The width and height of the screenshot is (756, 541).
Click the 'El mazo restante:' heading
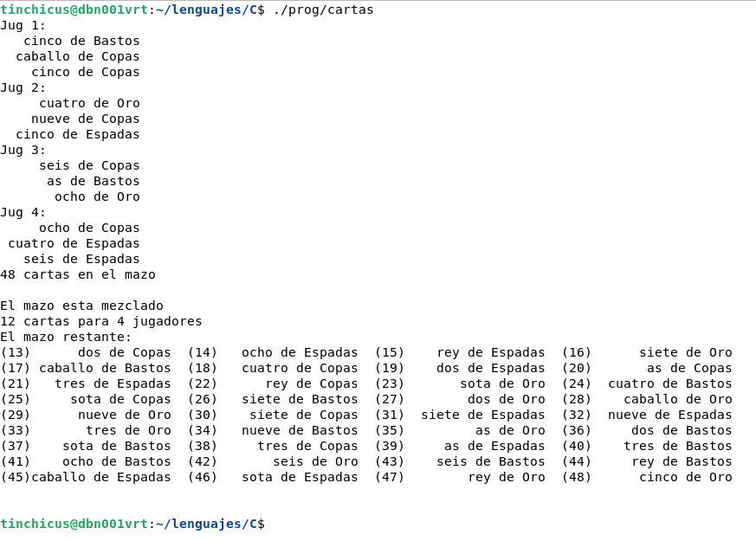point(66,337)
